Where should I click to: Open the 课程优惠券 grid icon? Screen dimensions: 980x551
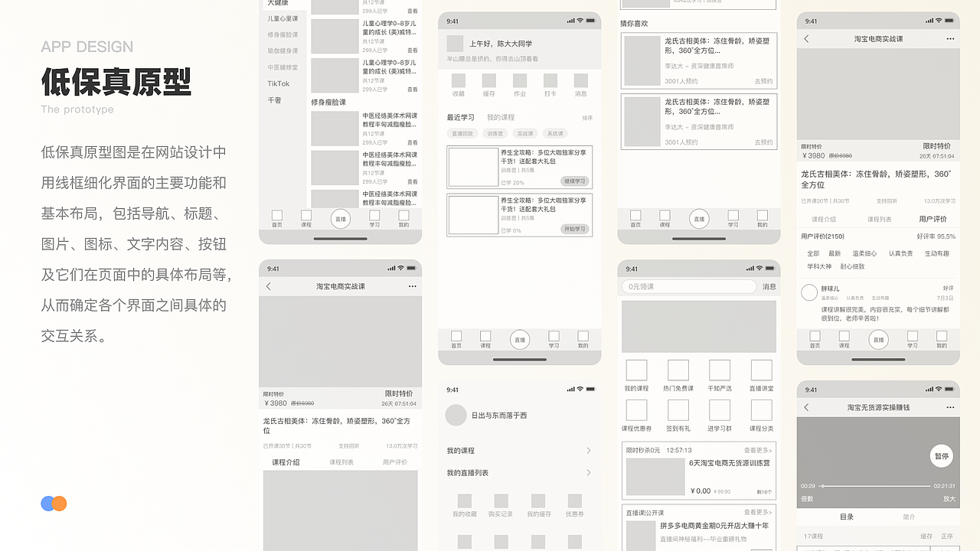636,411
